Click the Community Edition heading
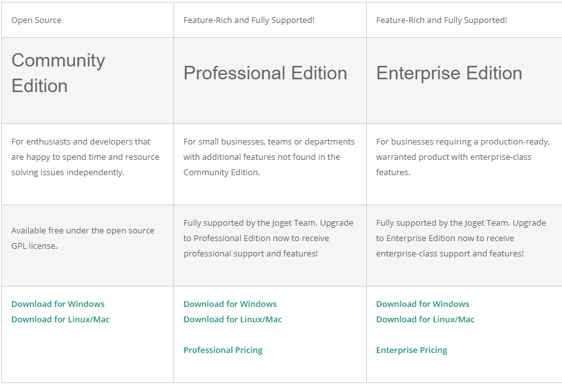Screen dimensions: 562x392 tap(58, 73)
